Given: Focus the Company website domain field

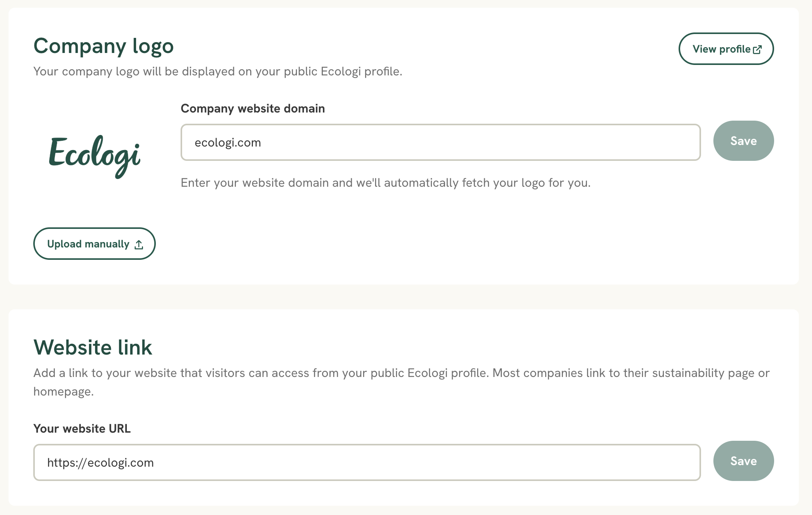Looking at the screenshot, I should pos(440,142).
